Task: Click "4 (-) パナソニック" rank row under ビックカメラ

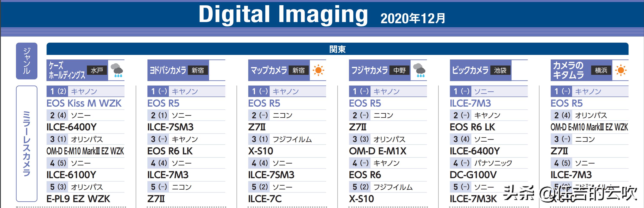Action: tap(489, 163)
